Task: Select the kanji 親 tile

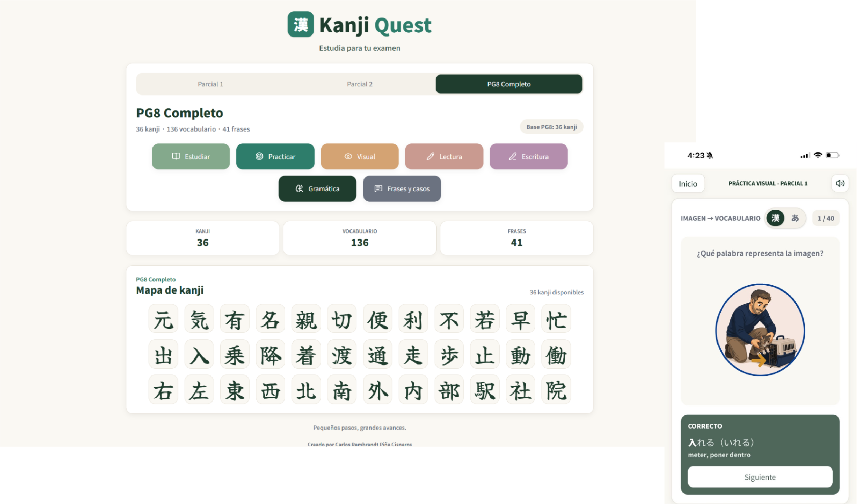Action: (x=307, y=318)
